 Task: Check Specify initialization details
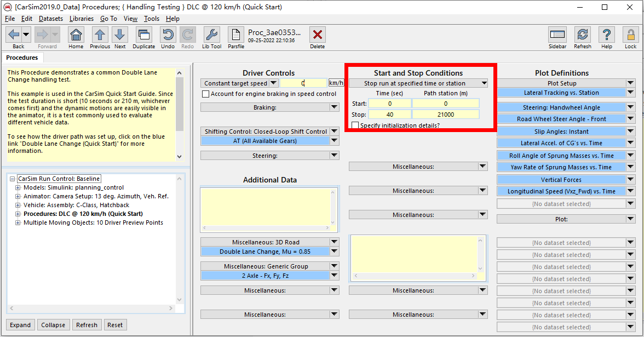pyautogui.click(x=355, y=125)
